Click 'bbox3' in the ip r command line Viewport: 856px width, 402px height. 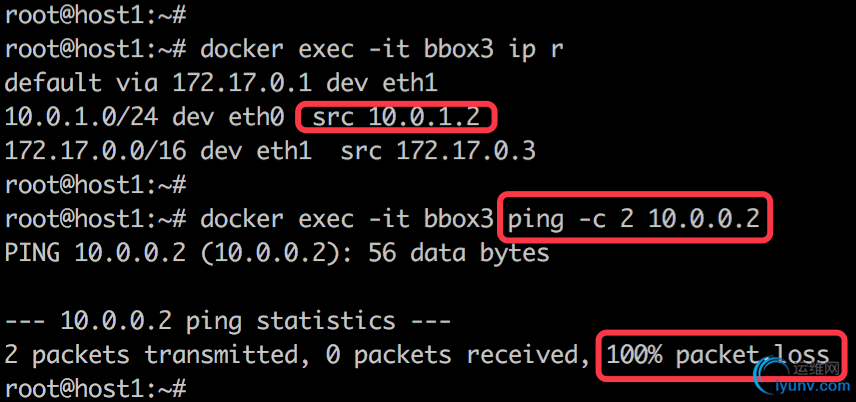pos(459,49)
